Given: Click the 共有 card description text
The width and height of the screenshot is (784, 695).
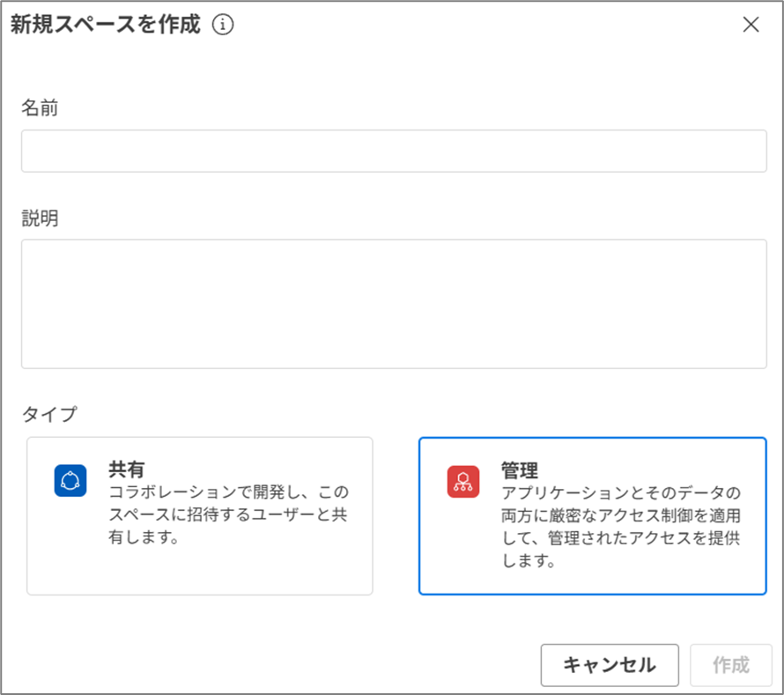Looking at the screenshot, I should tap(228, 514).
